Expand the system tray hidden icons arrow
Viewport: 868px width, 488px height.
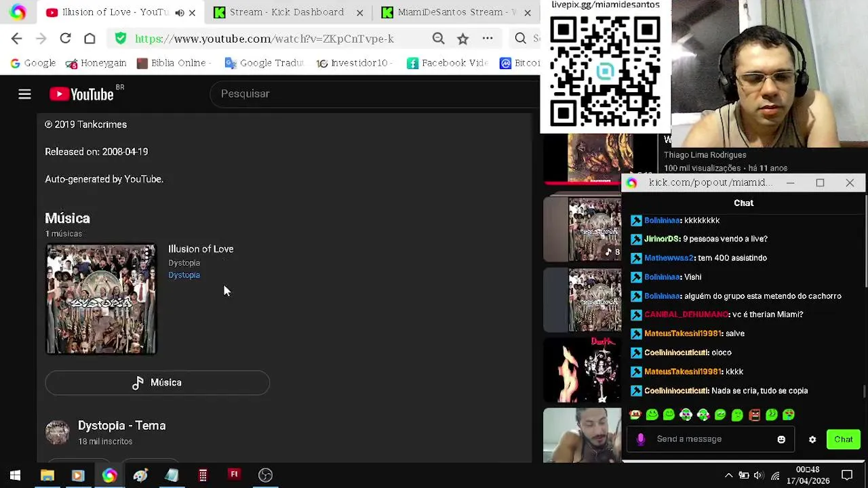(728, 475)
